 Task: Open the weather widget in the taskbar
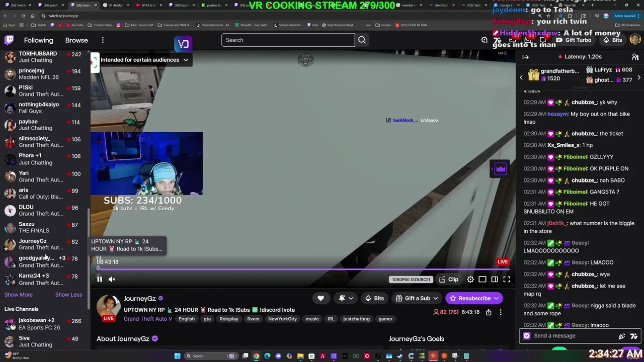point(17,356)
